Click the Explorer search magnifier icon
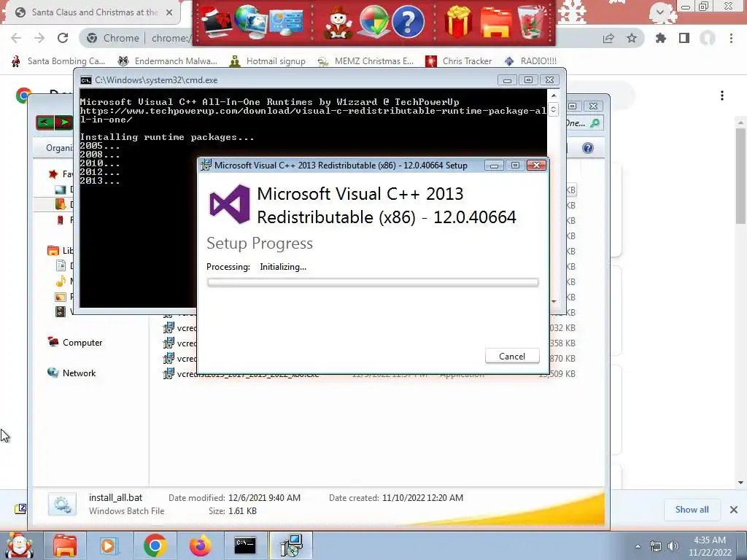This screenshot has width=747, height=560. pyautogui.click(x=595, y=123)
